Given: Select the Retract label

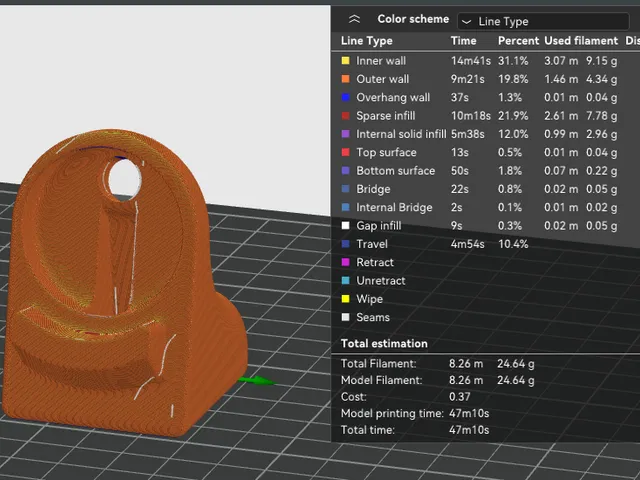Looking at the screenshot, I should (375, 262).
